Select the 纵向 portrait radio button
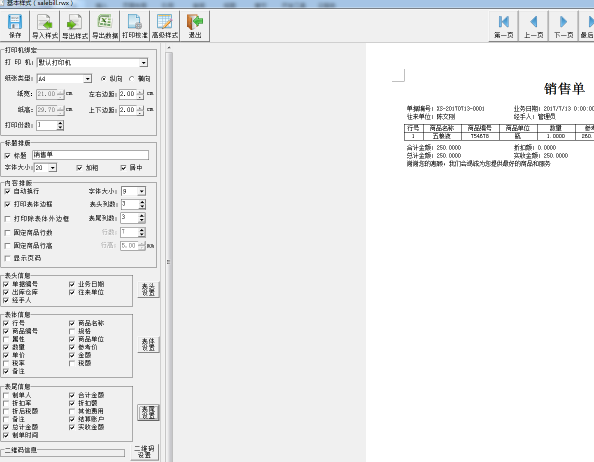 pos(103,79)
